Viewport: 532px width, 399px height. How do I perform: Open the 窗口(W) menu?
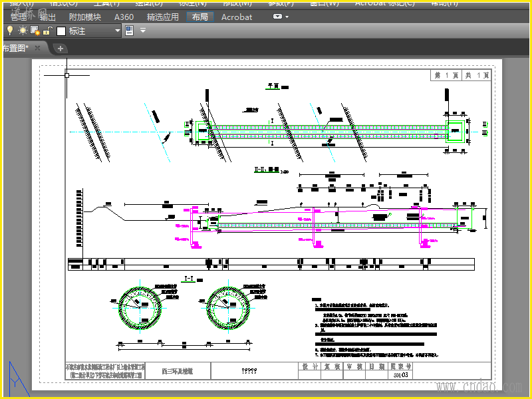(325, 3)
